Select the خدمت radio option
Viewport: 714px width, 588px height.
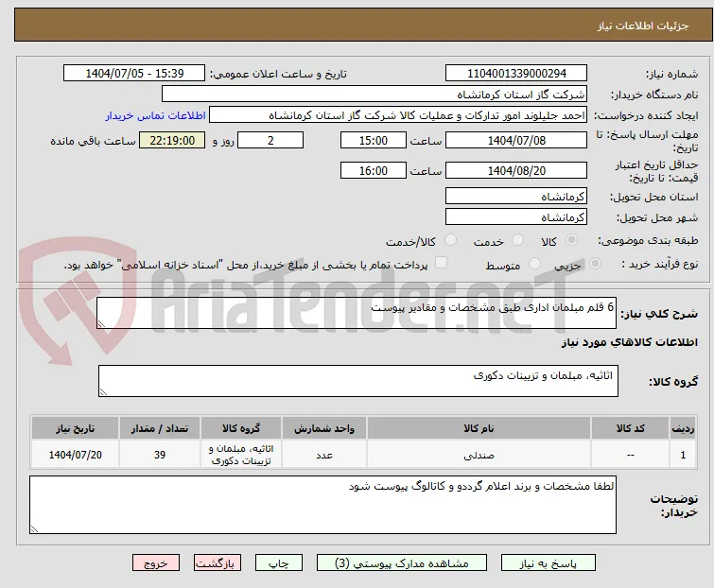(517, 240)
